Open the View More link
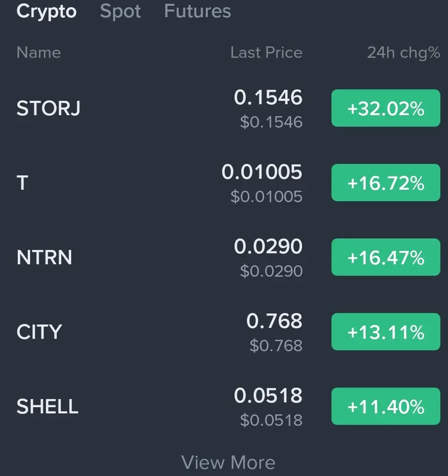Image resolution: width=448 pixels, height=476 pixels. coord(228,462)
